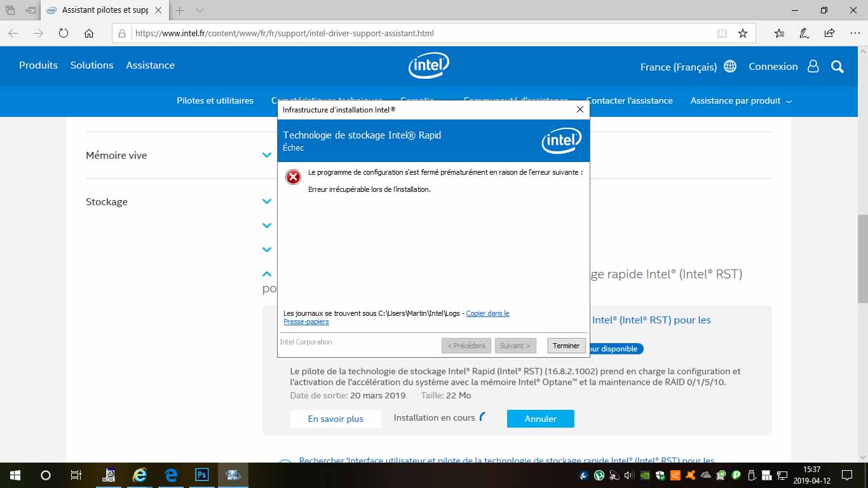Open Photoshop from the taskbar
The image size is (868, 488).
point(201,475)
